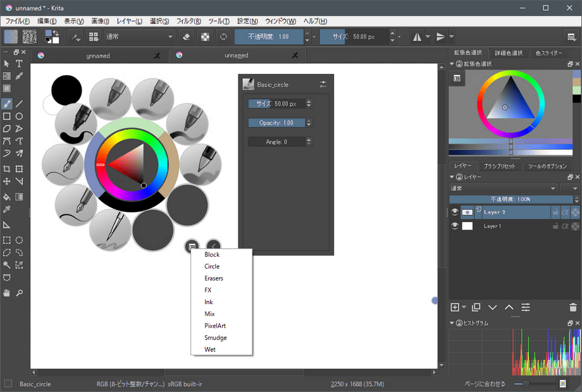
Task: Open the workspace chooser in the toolbar
Action: pyautogui.click(x=571, y=37)
